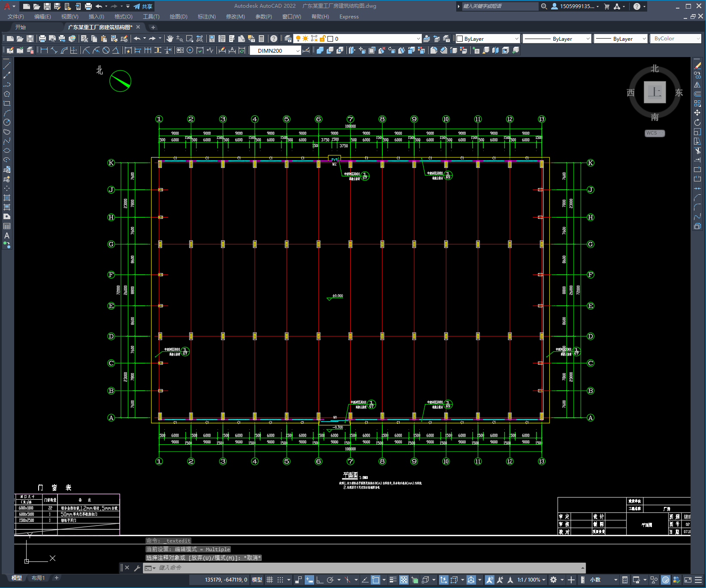This screenshot has width=706, height=588.
Task: Click the Share (共享) button
Action: click(x=143, y=6)
